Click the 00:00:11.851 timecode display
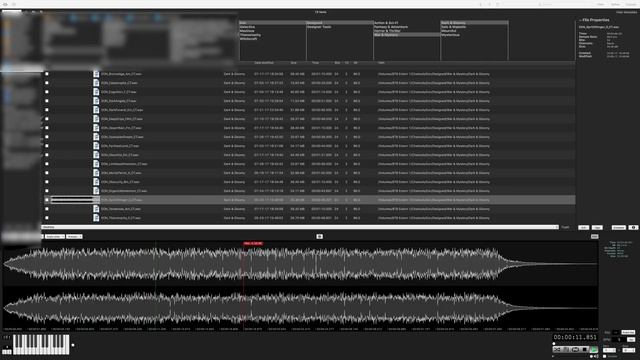Viewport: 640px width, 360px height. point(575,337)
